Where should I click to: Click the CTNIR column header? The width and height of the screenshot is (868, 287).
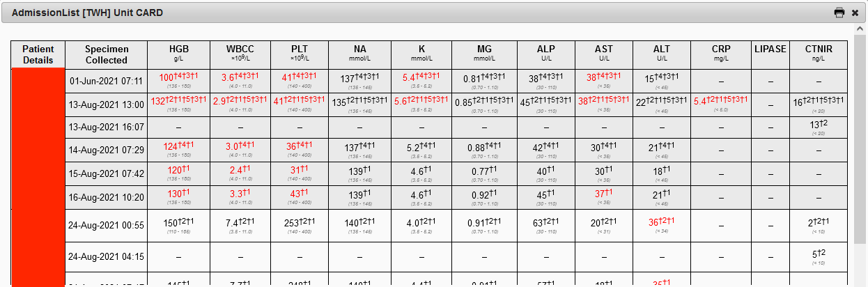[x=819, y=54]
